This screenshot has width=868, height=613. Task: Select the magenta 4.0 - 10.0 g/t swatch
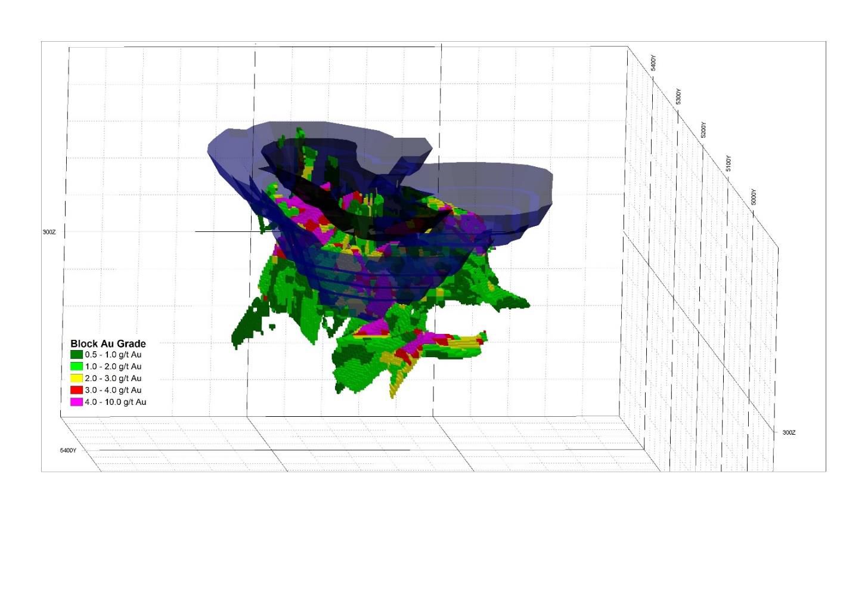pos(76,402)
